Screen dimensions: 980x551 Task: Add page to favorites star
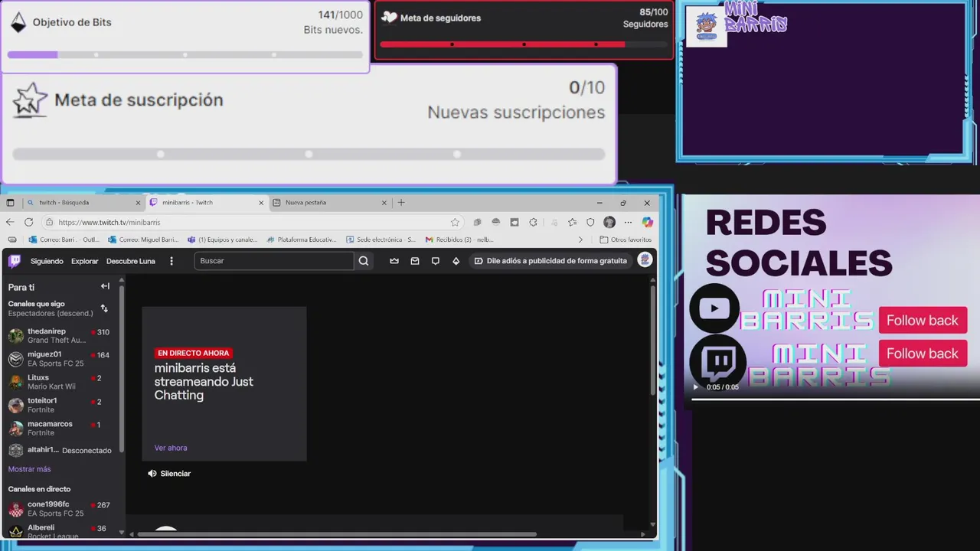tap(455, 222)
